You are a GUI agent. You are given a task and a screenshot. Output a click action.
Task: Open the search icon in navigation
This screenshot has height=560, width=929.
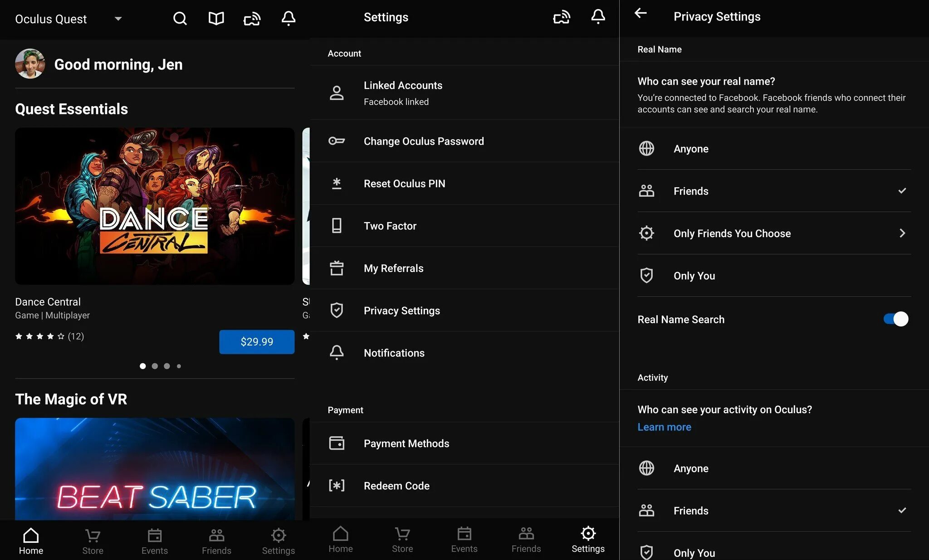pyautogui.click(x=180, y=17)
